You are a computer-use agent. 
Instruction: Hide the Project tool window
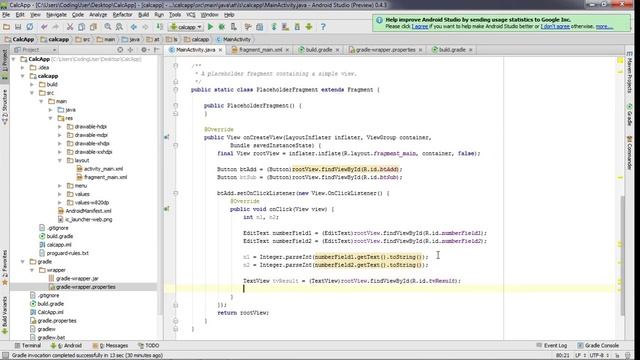coord(157,50)
